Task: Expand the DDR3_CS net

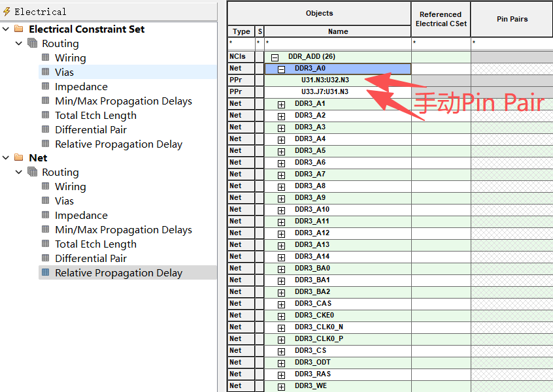Action: 281,351
